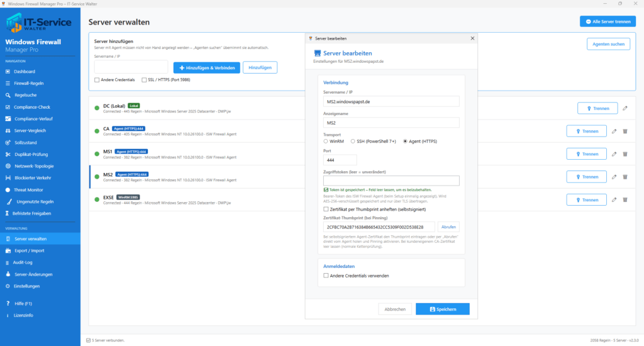Click Trennen for DC (Lokal)

(x=597, y=108)
